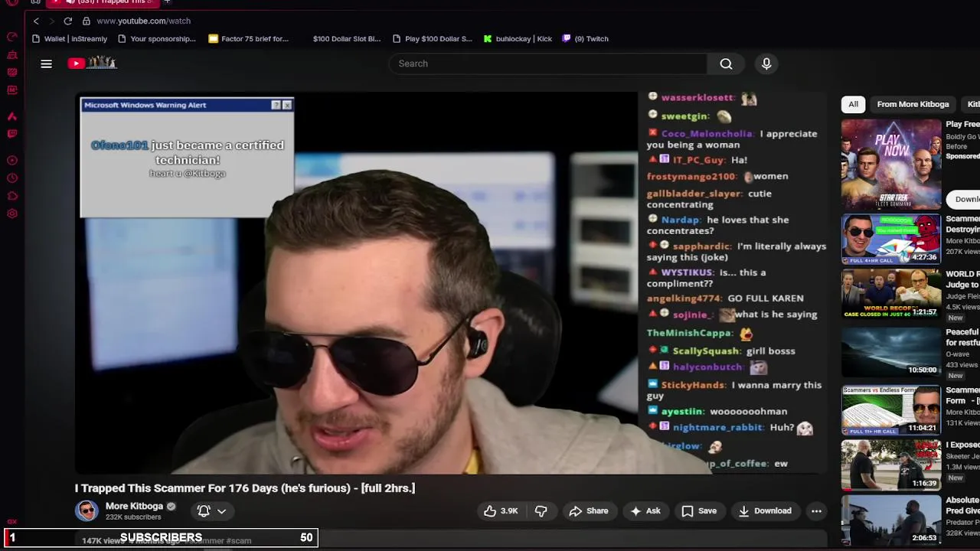Click More Kitboga channel avatar
980x551 pixels.
tap(87, 511)
